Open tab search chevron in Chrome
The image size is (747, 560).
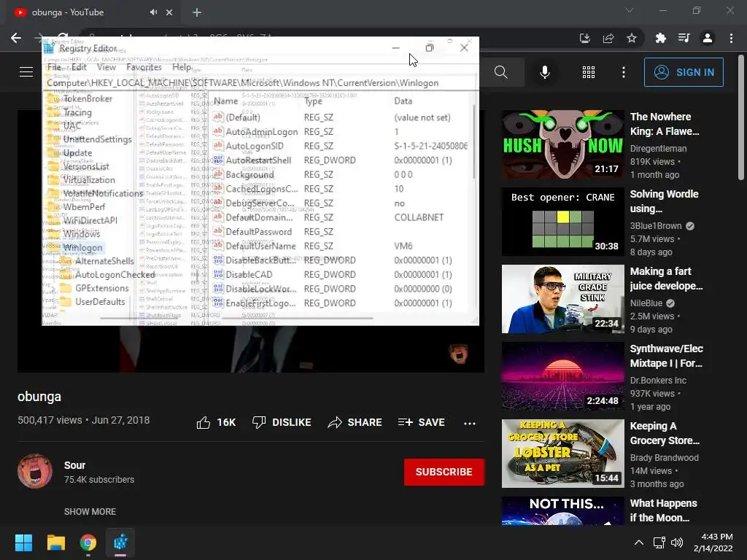click(x=630, y=10)
